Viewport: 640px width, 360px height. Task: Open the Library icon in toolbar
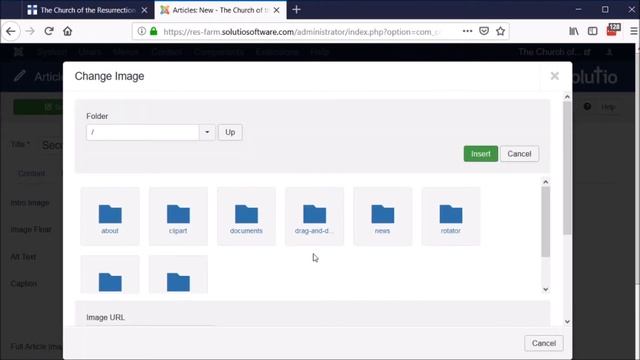pos(574,31)
